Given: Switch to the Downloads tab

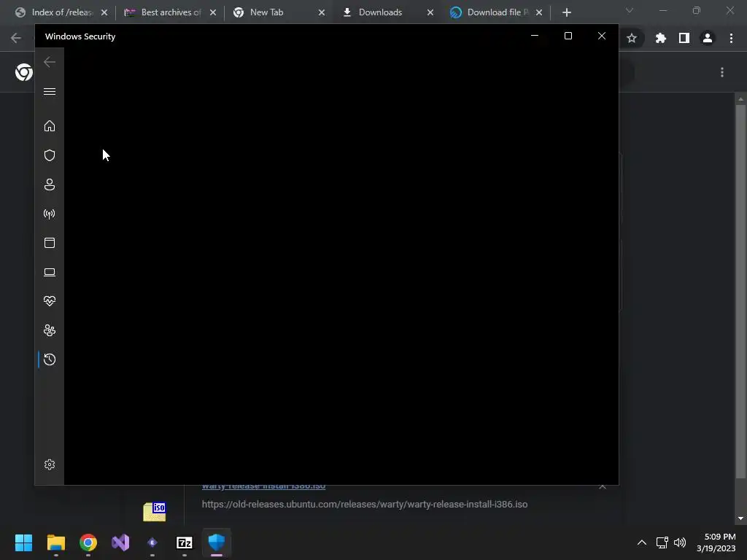Looking at the screenshot, I should [x=387, y=12].
